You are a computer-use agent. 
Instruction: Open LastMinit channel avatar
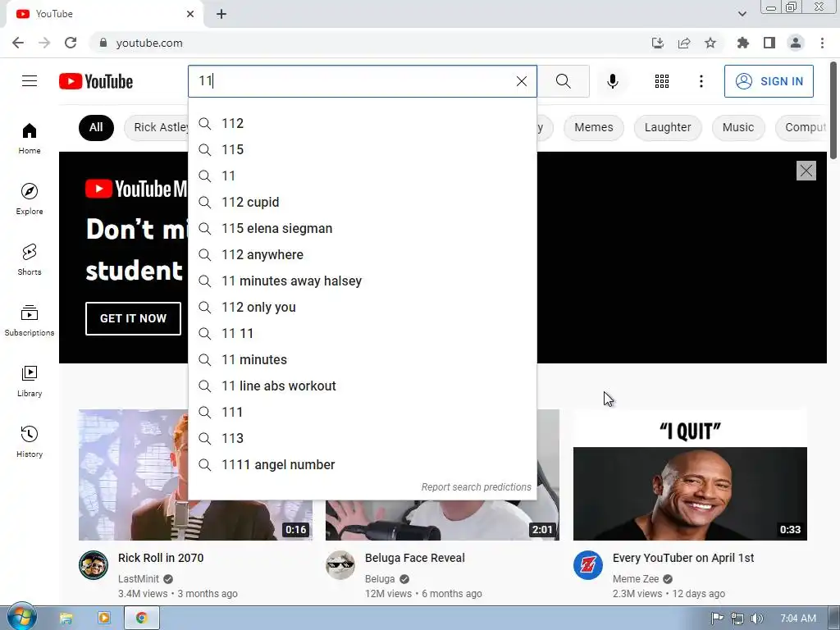(94, 565)
